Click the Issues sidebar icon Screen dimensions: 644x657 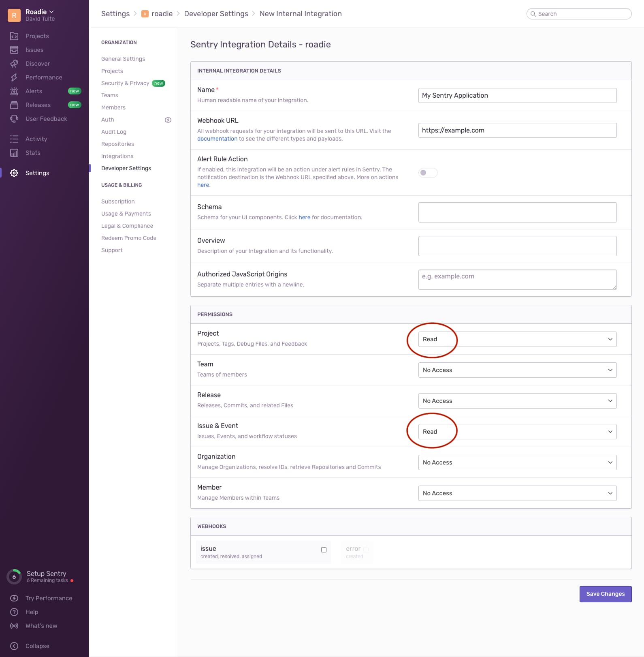pyautogui.click(x=14, y=50)
